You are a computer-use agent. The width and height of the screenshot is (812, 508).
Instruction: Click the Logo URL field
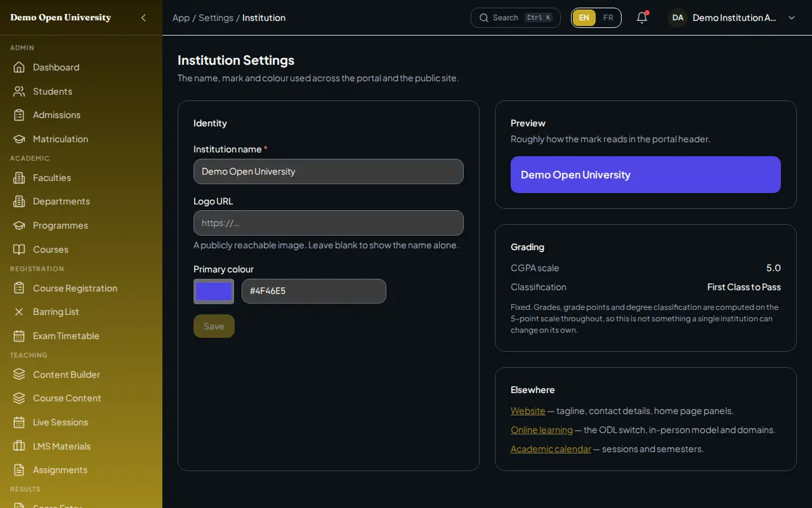(329, 223)
